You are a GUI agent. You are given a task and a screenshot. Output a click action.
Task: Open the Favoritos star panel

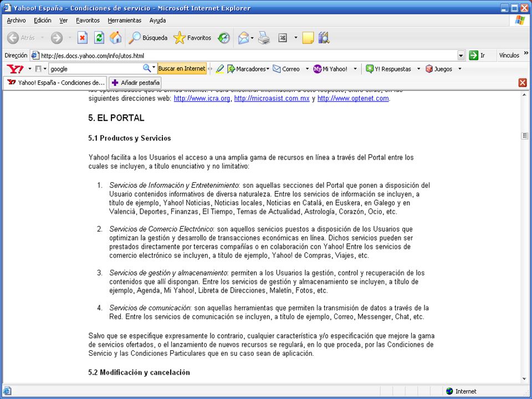[x=192, y=38]
